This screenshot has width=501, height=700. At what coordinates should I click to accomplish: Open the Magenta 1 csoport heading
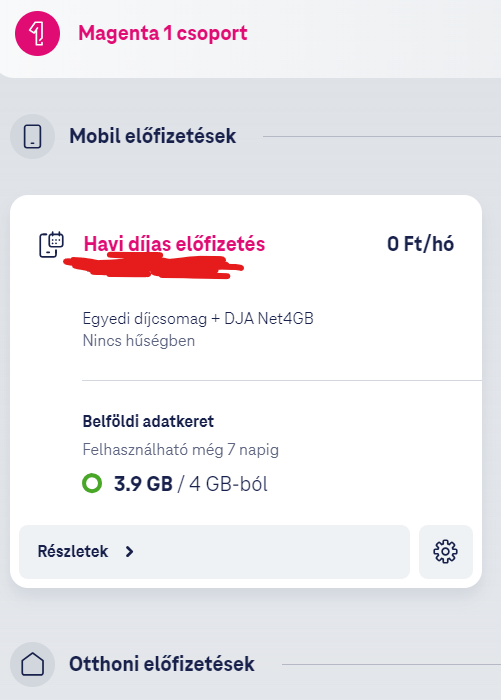pos(163,33)
